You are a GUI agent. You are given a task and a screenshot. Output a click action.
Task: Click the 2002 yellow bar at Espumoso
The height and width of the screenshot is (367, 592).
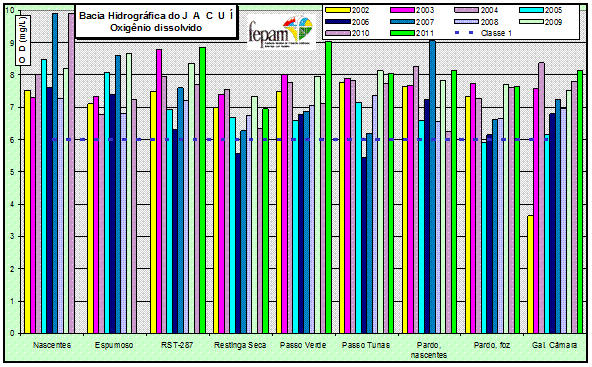[x=90, y=219]
